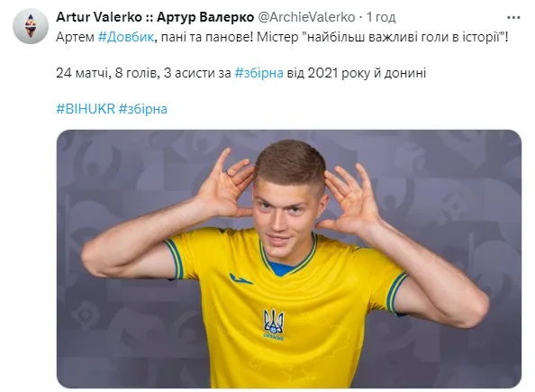Image resolution: width=535 pixels, height=392 pixels.
Task: Open the attached photo of the player
Action: coord(289,259)
